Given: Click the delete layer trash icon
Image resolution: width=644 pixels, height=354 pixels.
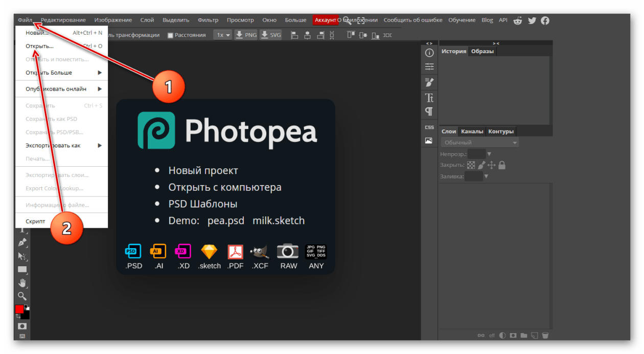Looking at the screenshot, I should (x=545, y=336).
